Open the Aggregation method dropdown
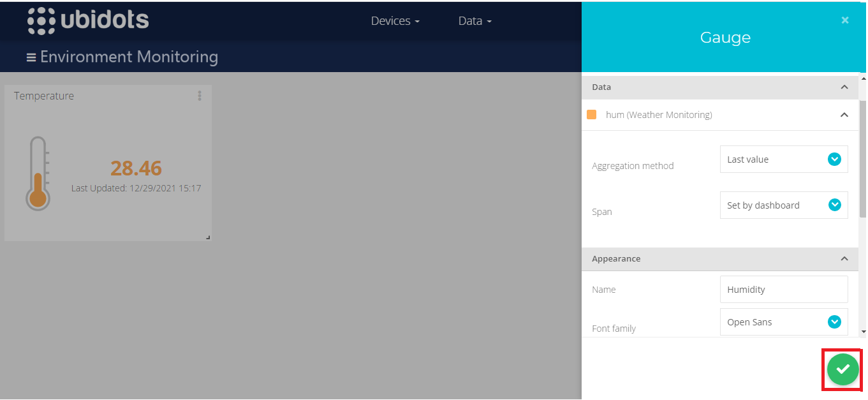This screenshot has height=400, width=868. pos(783,159)
